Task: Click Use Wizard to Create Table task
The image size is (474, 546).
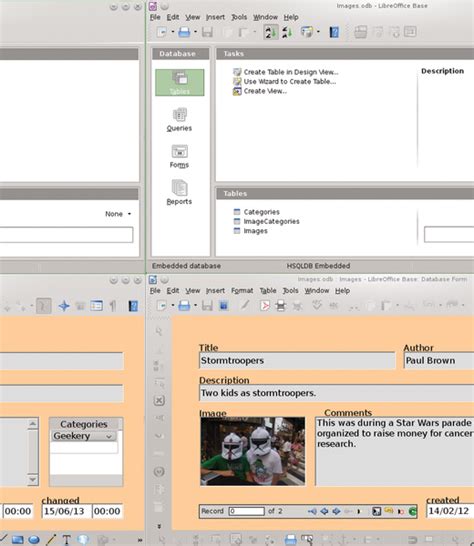Action: pyautogui.click(x=290, y=81)
